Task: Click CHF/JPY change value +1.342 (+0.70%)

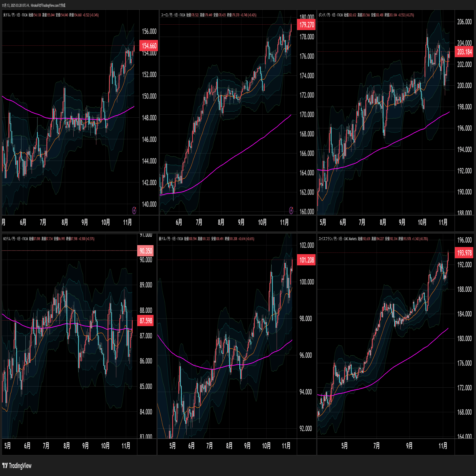Action: [x=420, y=239]
